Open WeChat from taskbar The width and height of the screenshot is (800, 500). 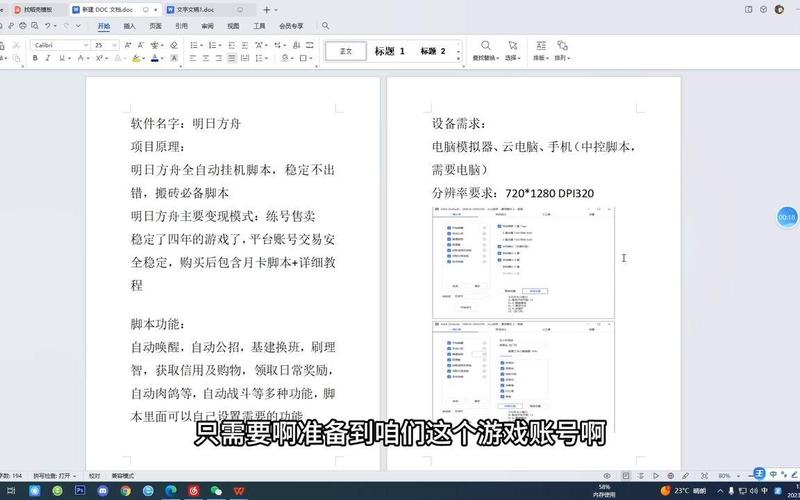[216, 491]
